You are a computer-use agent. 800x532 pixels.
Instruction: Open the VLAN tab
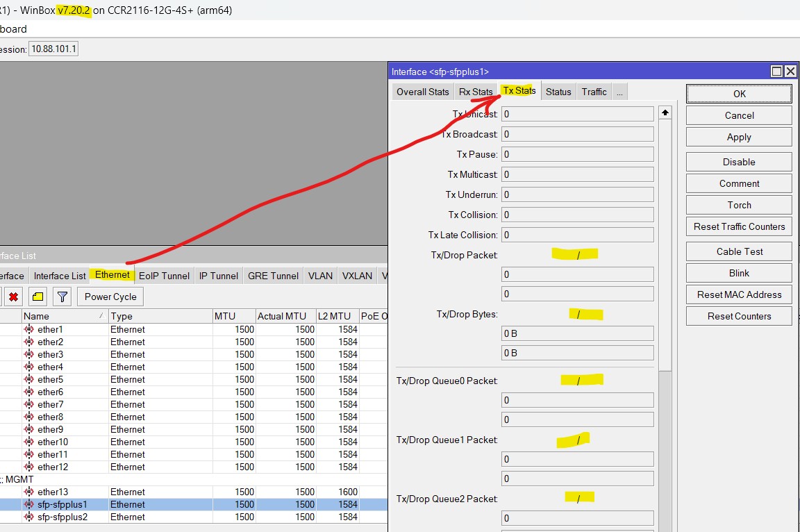click(320, 276)
